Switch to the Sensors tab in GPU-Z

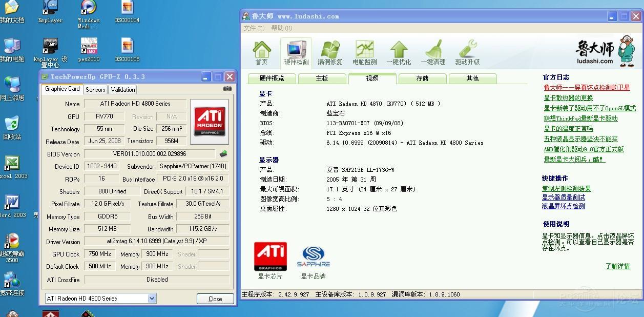point(95,90)
